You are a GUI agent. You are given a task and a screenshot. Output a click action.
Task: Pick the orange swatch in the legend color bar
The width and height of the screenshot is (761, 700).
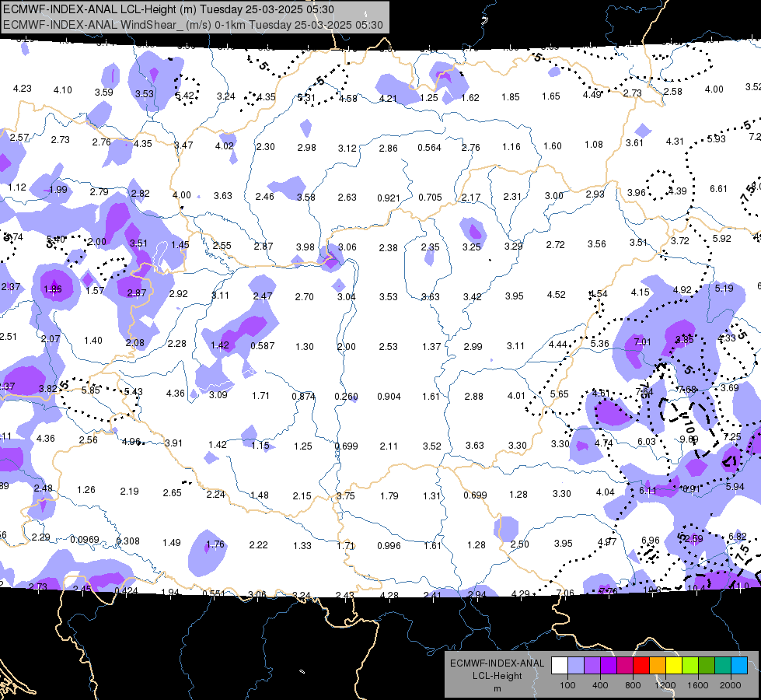pyautogui.click(x=658, y=666)
